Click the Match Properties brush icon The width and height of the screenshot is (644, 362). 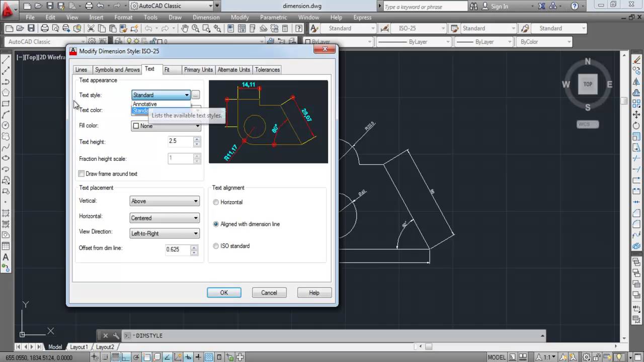coord(123,28)
